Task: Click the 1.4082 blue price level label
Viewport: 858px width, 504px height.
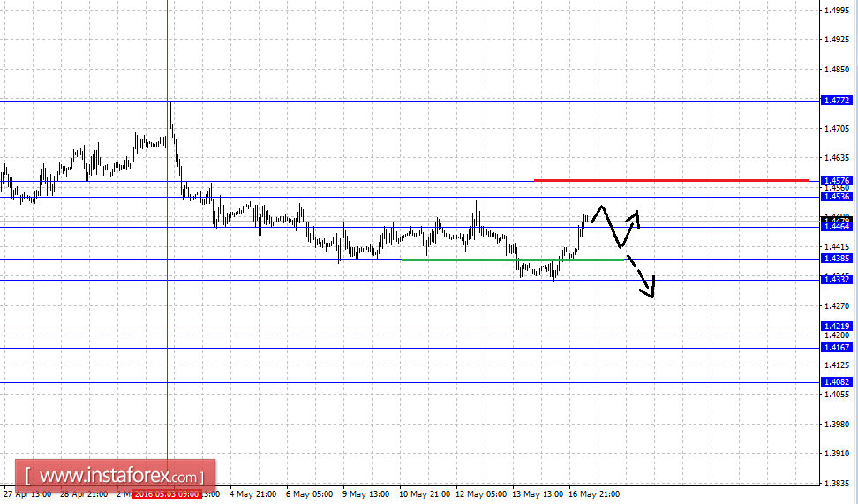Action: tap(837, 382)
